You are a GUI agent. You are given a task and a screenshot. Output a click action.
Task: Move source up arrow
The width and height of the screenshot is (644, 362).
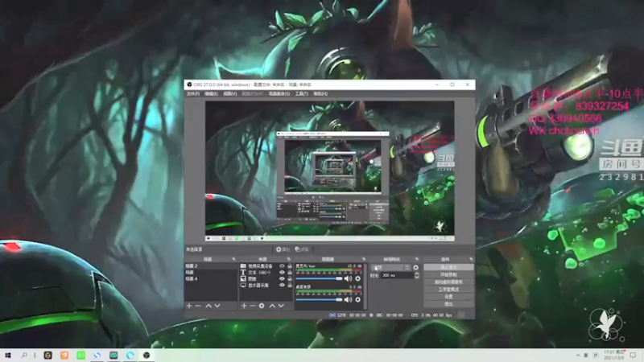tap(272, 306)
